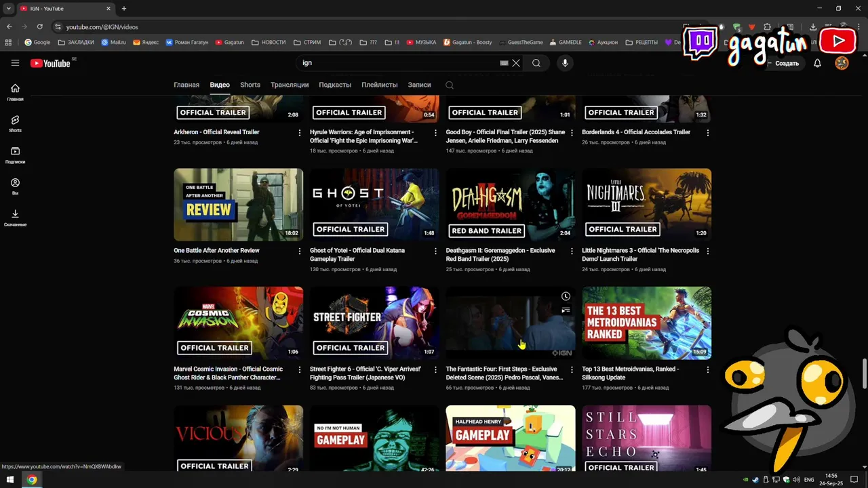Open Shorts in the left sidebar

15,123
